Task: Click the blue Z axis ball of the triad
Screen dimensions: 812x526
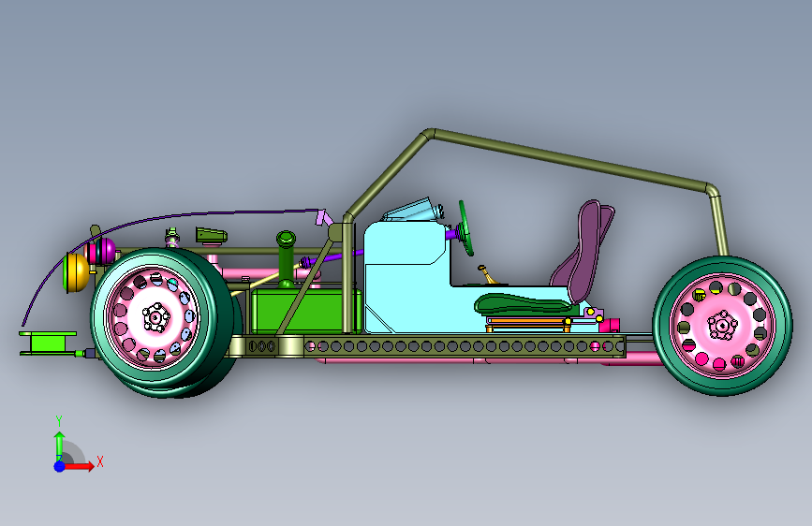Action: click(60, 466)
